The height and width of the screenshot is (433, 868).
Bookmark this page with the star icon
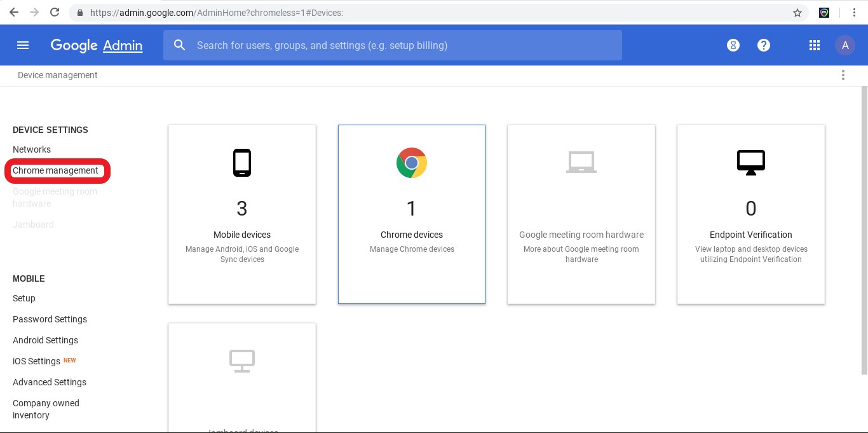[797, 13]
